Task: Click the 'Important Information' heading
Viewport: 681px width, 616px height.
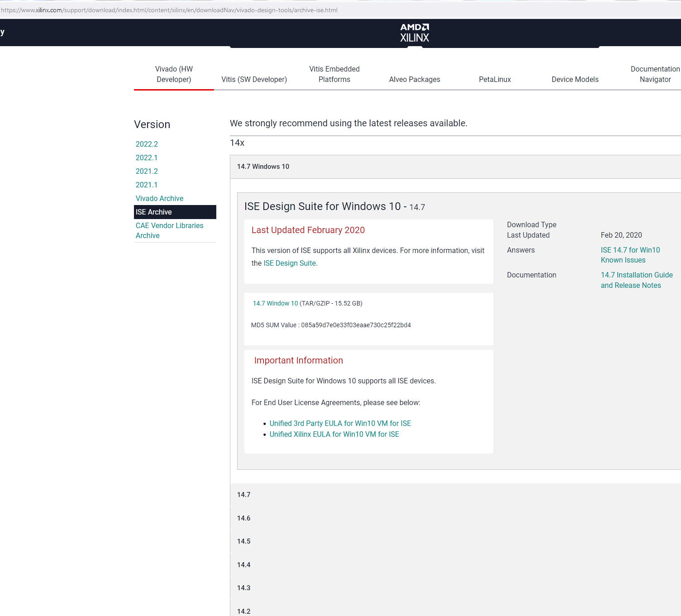Action: pyautogui.click(x=299, y=360)
